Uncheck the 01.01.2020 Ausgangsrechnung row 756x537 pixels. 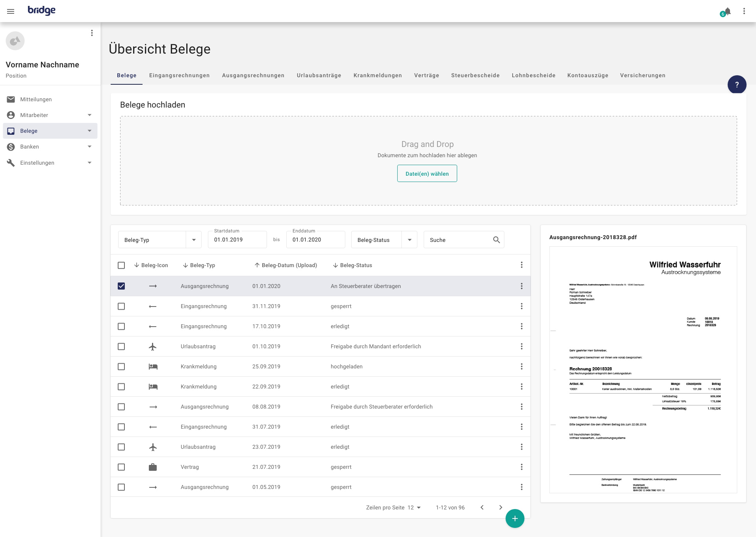121,286
